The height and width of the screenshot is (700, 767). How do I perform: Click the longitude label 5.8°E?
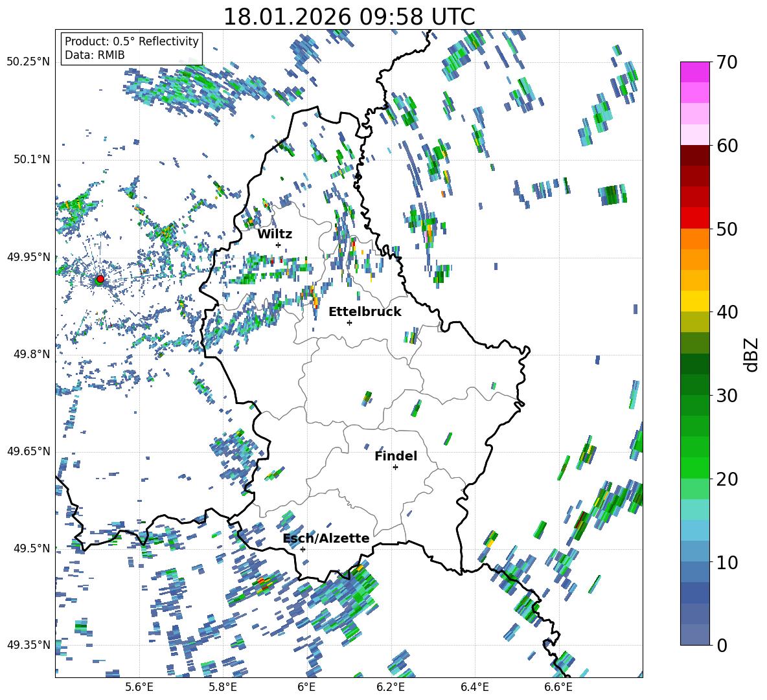tap(223, 687)
